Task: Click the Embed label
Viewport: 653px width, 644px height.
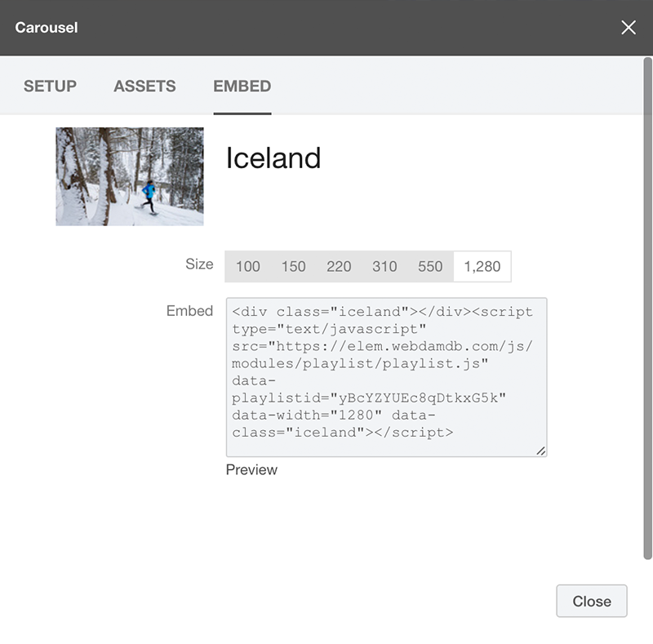Action: click(189, 311)
